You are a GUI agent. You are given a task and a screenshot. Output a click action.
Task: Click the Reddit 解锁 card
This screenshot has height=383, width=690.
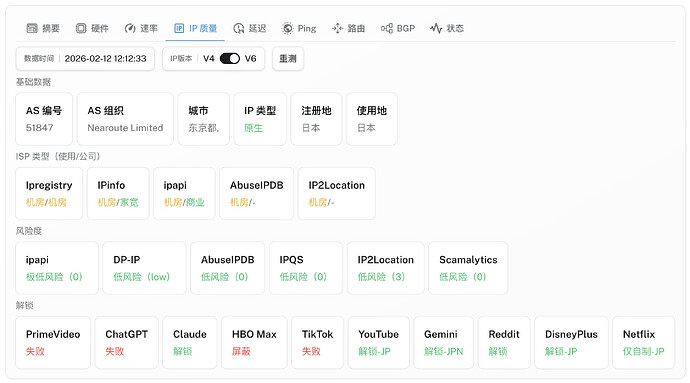coord(504,342)
